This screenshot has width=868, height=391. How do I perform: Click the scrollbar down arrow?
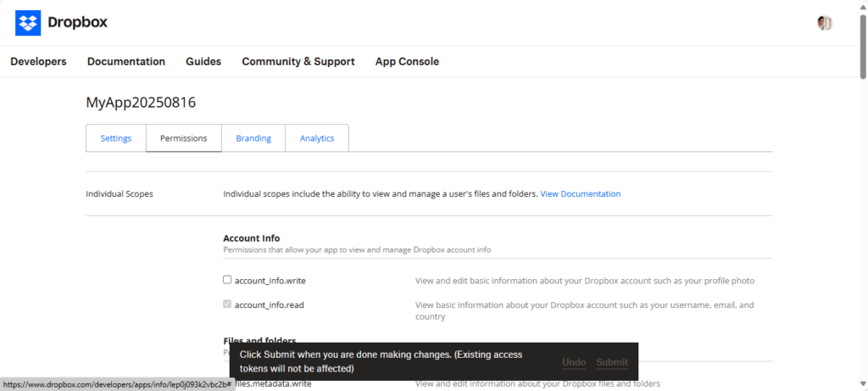coord(863,384)
